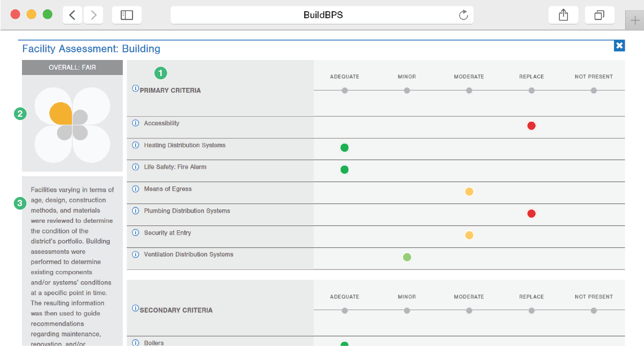This screenshot has height=346, width=644.
Task: Toggle the browser sidebar
Action: pyautogui.click(x=127, y=15)
